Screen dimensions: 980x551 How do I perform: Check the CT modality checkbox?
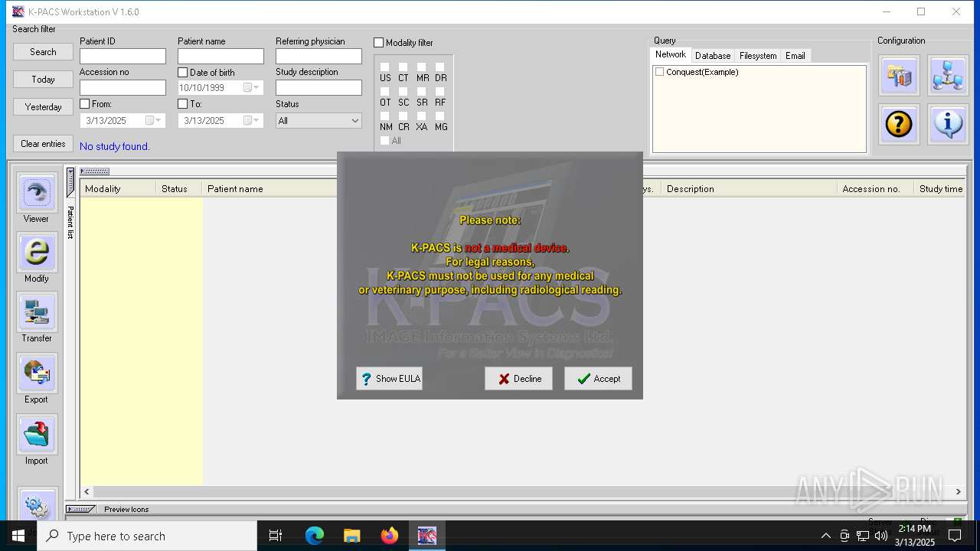tap(403, 67)
